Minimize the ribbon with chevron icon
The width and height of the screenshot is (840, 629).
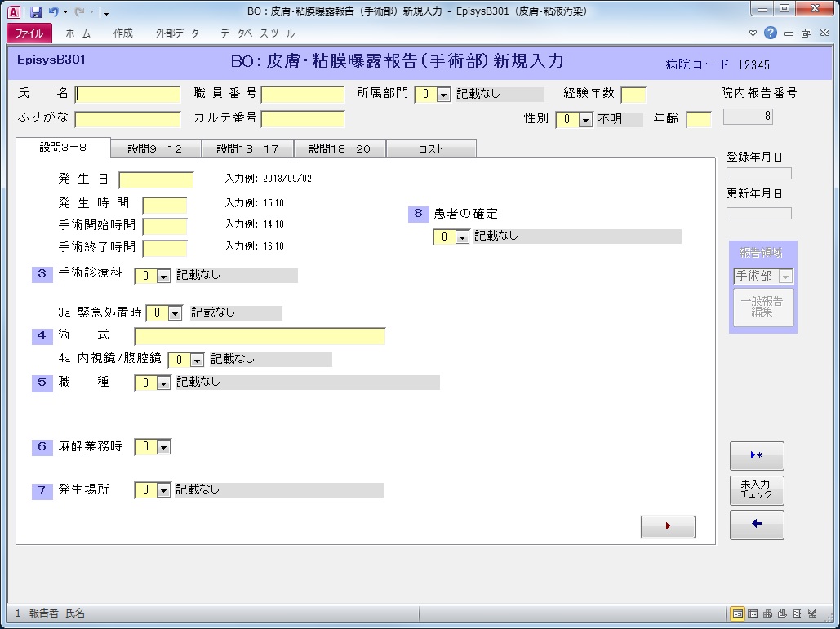(x=753, y=33)
